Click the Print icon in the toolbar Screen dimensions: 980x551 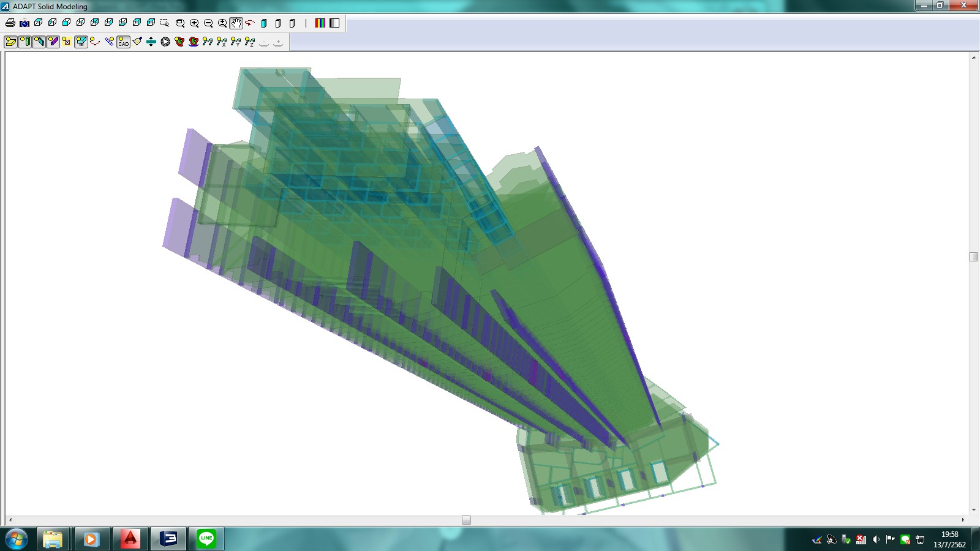tap(10, 23)
